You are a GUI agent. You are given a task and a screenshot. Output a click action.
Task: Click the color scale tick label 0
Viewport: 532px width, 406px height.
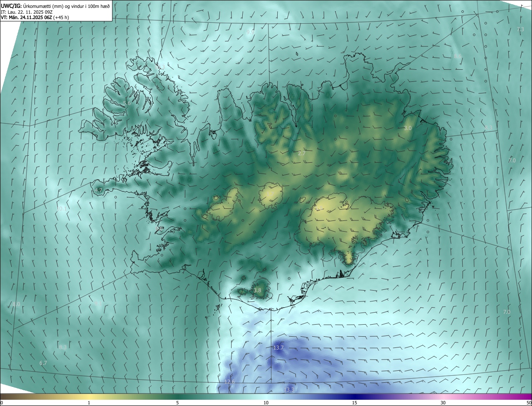[x=1, y=403]
